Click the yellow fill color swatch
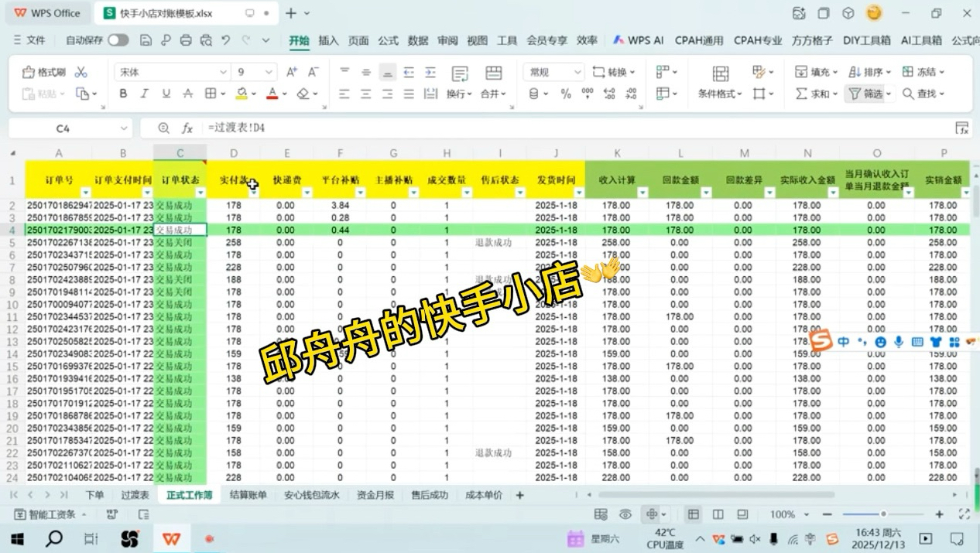The image size is (980, 553). tap(242, 94)
